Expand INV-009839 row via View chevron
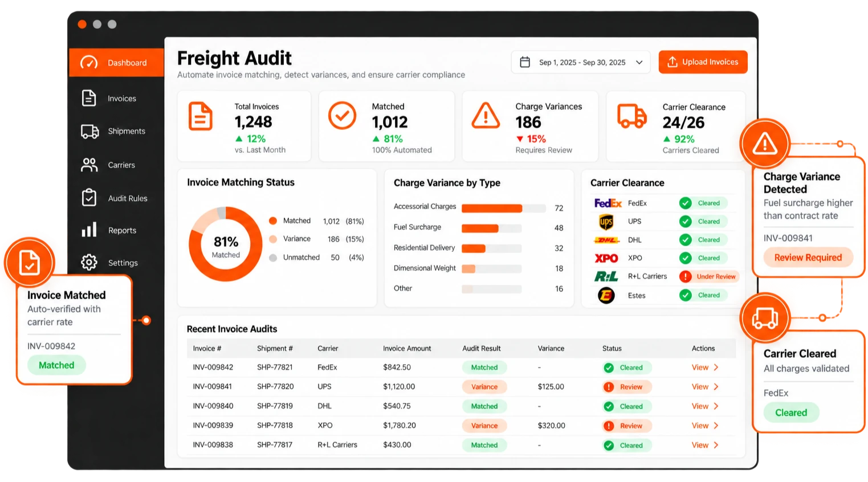The height and width of the screenshot is (482, 868). [x=716, y=426]
